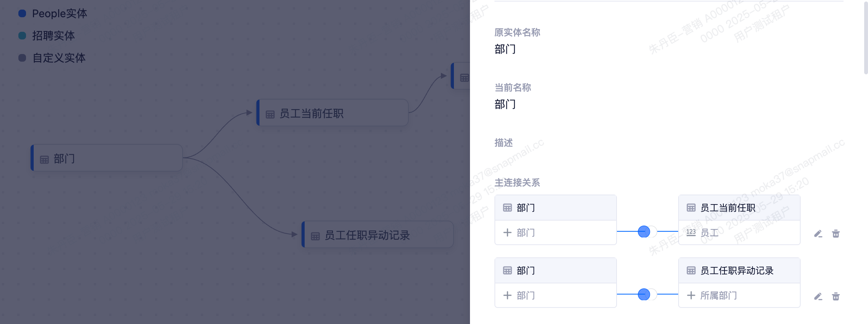868x324 pixels.
Task: Edit the 员工当前任职 join relation
Action: (818, 234)
